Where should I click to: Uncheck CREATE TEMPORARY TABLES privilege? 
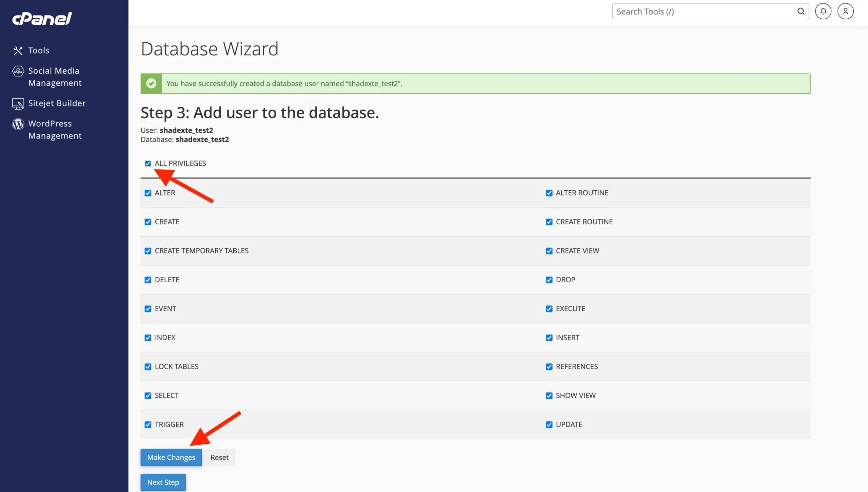point(148,251)
